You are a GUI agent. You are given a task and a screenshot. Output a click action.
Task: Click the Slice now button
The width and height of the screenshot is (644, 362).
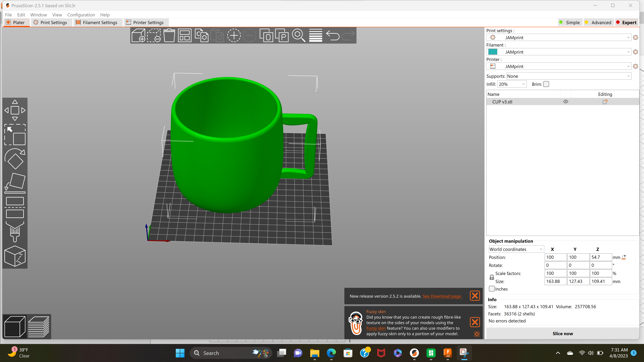[x=562, y=334]
